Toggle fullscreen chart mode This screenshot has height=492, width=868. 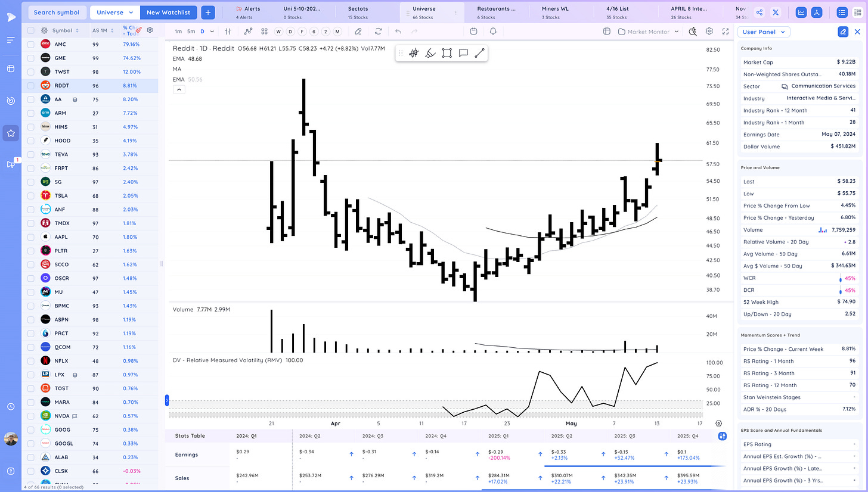pos(726,32)
